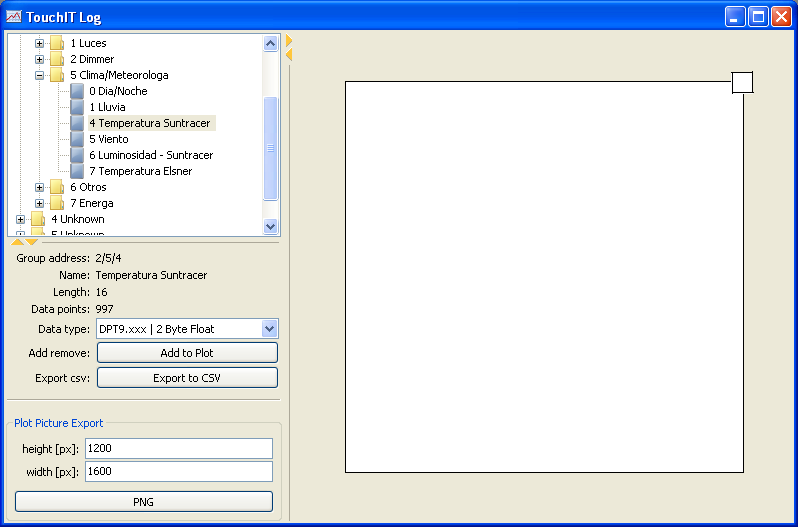Expand the 7 Energa folder
The height and width of the screenshot is (527, 798).
pos(40,203)
